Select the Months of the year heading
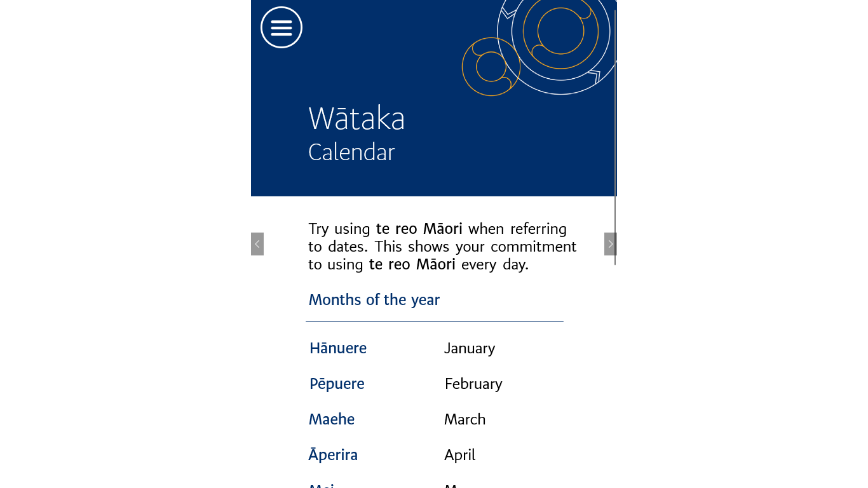Screen dimensions: 868x488 [374, 300]
